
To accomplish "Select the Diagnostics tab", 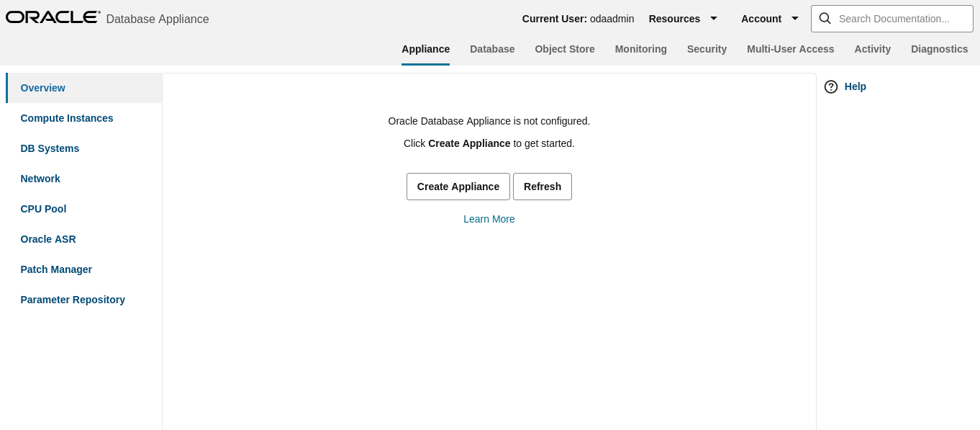I will 939,49.
